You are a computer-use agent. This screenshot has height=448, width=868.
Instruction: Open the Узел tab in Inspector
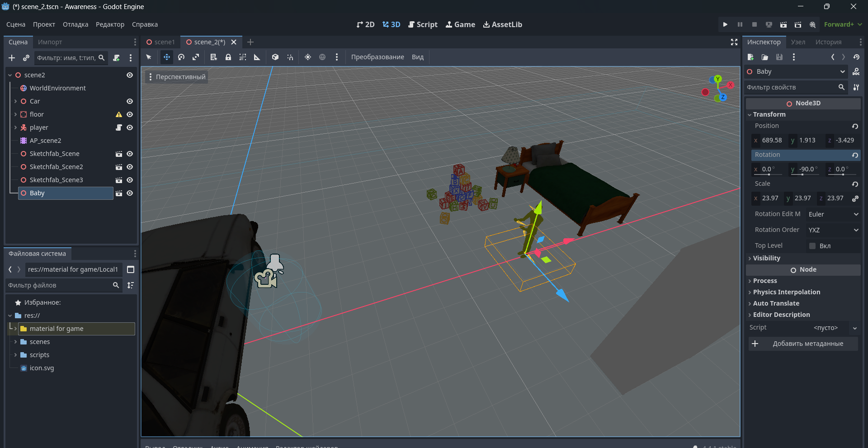[x=798, y=42]
